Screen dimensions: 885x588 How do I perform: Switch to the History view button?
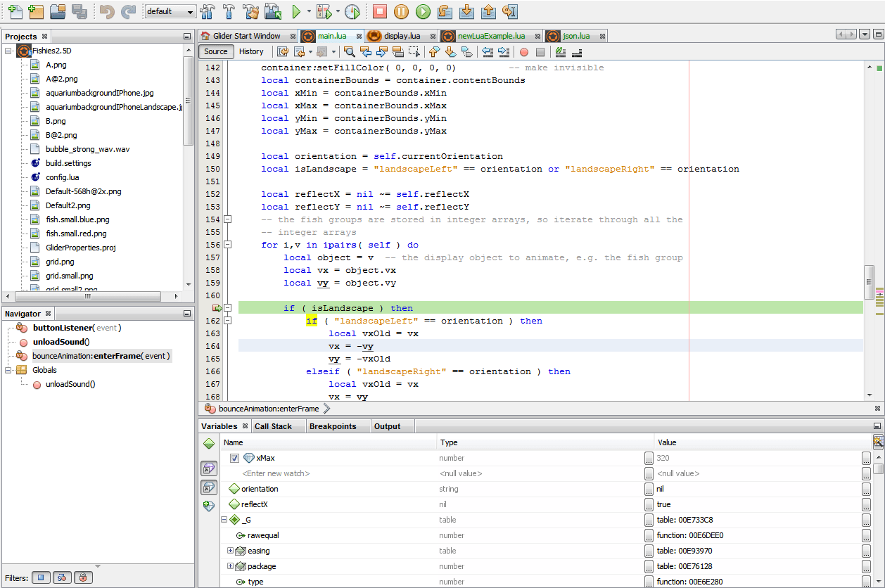251,51
